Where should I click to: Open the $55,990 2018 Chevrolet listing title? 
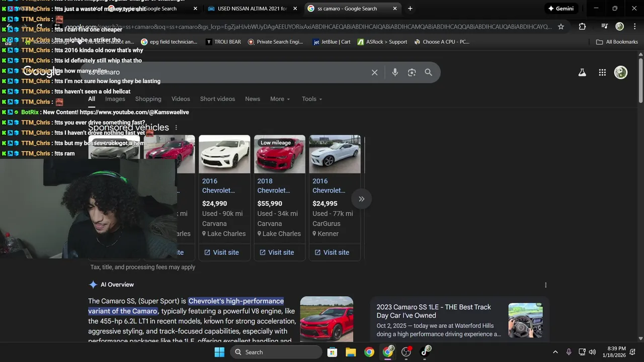coord(274,186)
